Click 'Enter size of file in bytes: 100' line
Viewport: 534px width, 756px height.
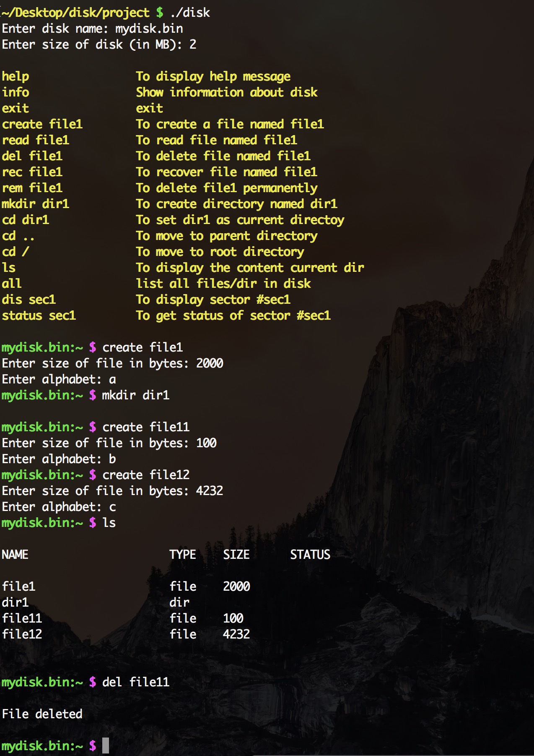(109, 443)
